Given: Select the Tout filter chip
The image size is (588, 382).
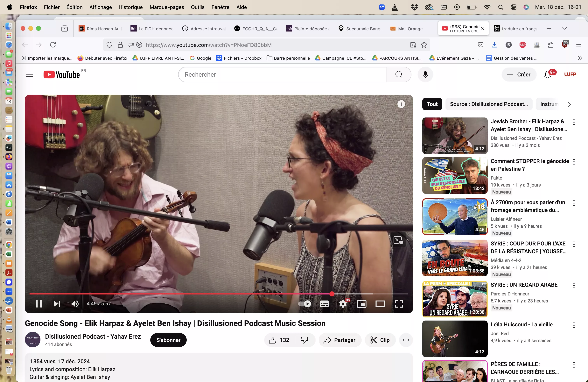Looking at the screenshot, I should (432, 104).
